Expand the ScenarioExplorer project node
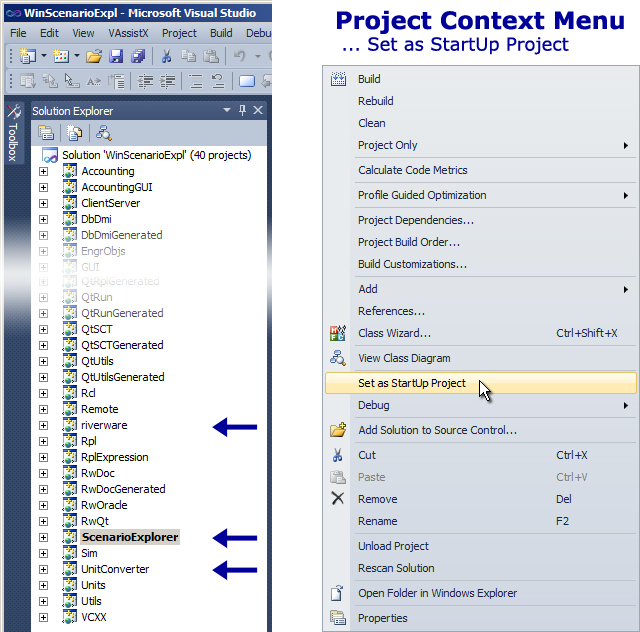This screenshot has height=632, width=640. tap(43, 537)
